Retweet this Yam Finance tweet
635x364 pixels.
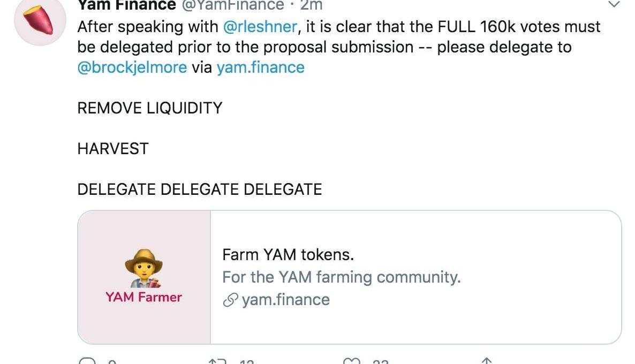[x=217, y=361]
